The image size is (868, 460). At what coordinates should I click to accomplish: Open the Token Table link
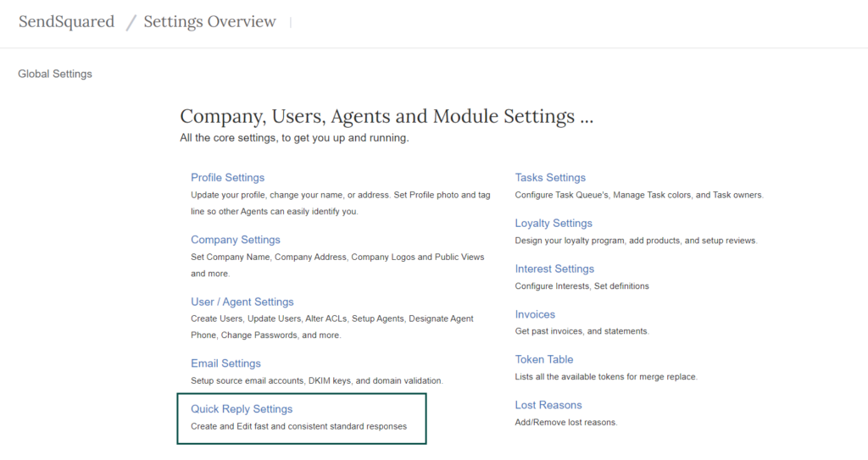click(544, 359)
